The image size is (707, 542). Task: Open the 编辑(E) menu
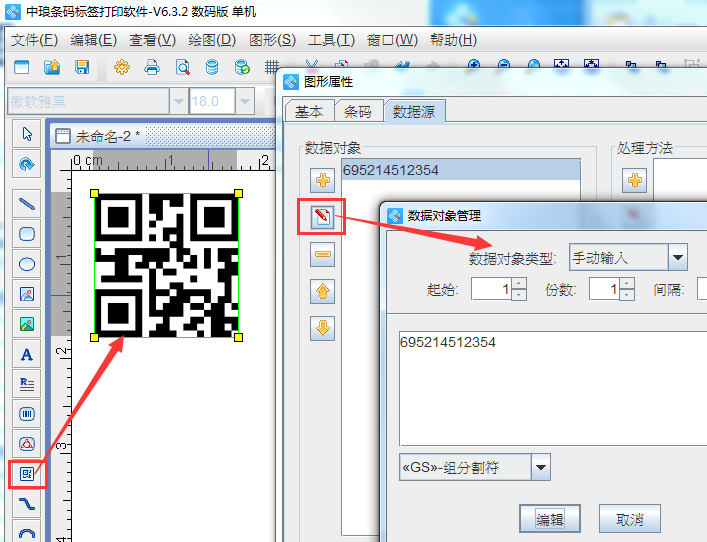point(93,40)
